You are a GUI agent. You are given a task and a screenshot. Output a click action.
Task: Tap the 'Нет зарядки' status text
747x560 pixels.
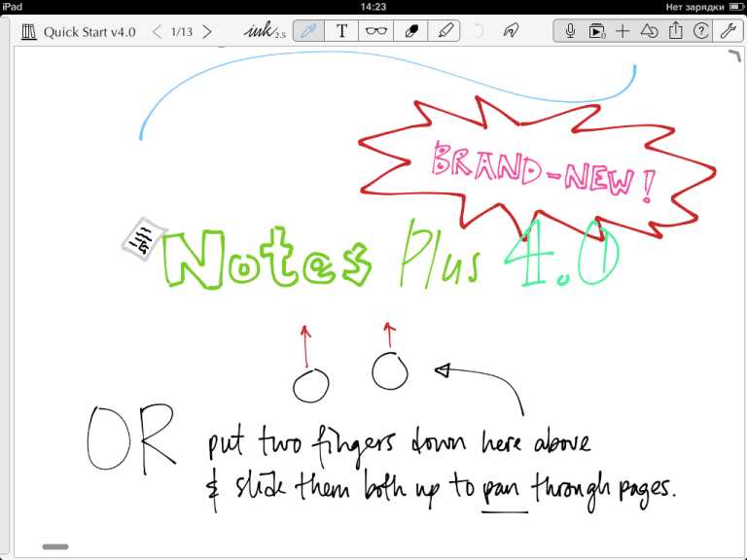695,7
